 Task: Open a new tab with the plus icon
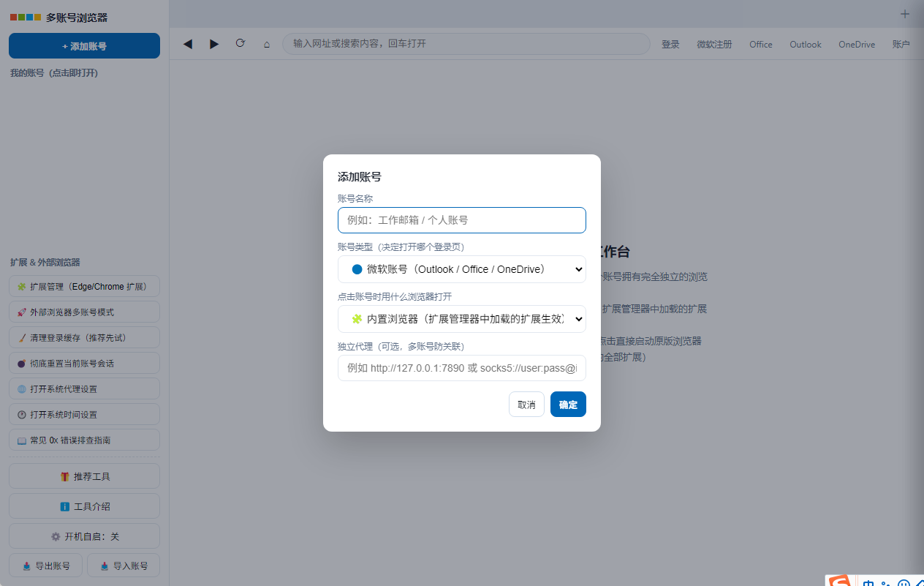coord(905,14)
